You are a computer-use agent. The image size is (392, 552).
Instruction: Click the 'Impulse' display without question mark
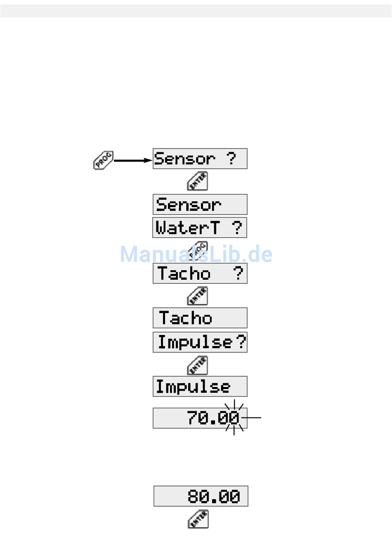[200, 387]
